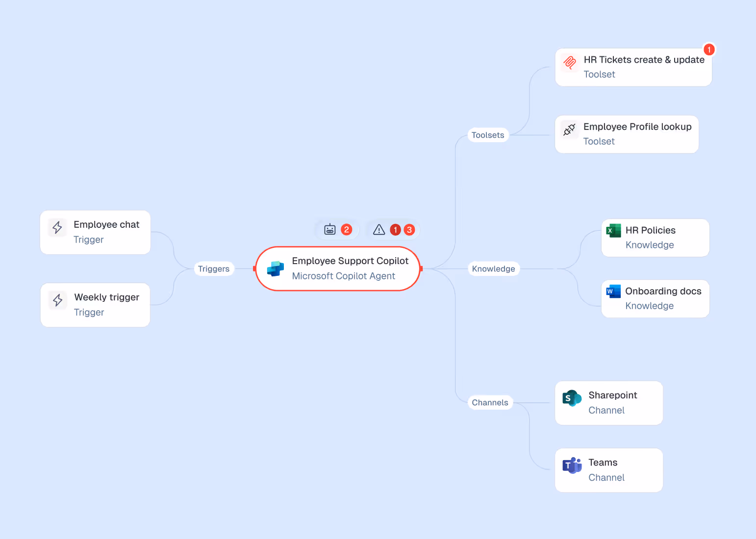Select the Triggers branch label

pos(214,269)
